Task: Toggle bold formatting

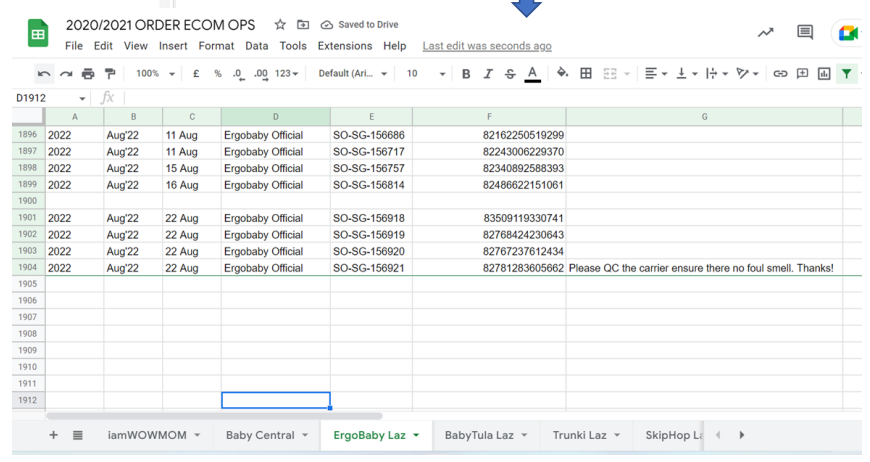Action: 466,74
